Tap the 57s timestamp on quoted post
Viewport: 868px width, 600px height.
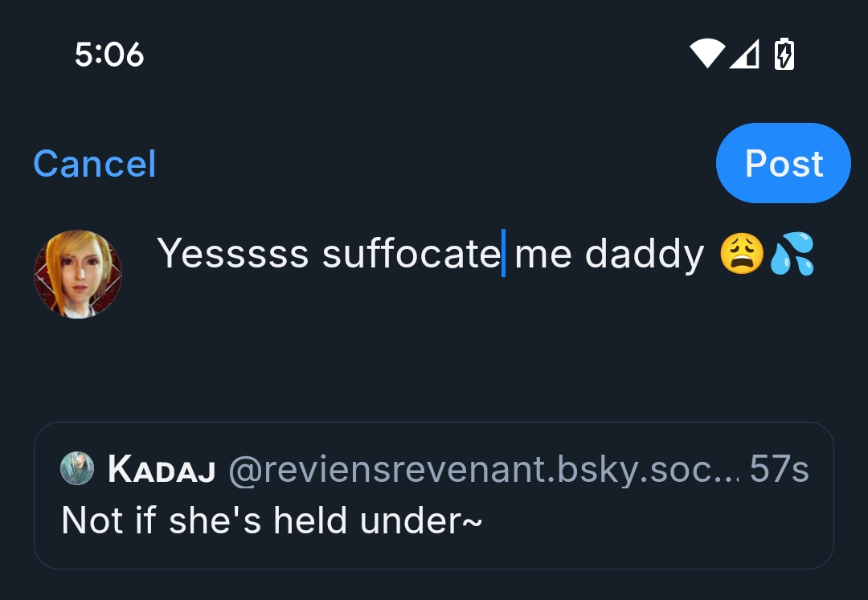coord(779,470)
